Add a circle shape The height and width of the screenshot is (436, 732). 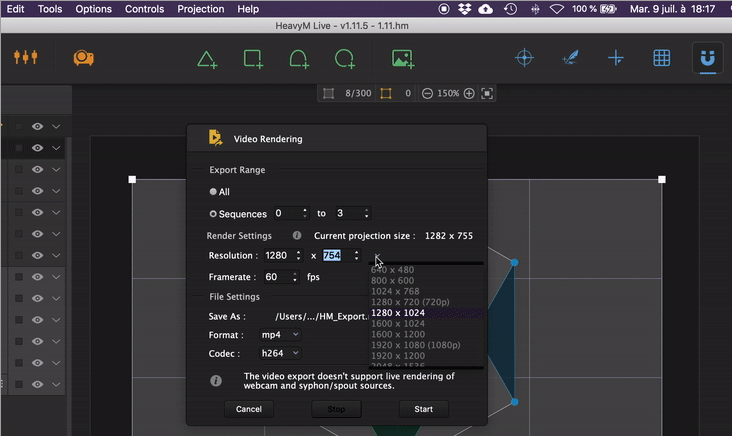(x=345, y=59)
